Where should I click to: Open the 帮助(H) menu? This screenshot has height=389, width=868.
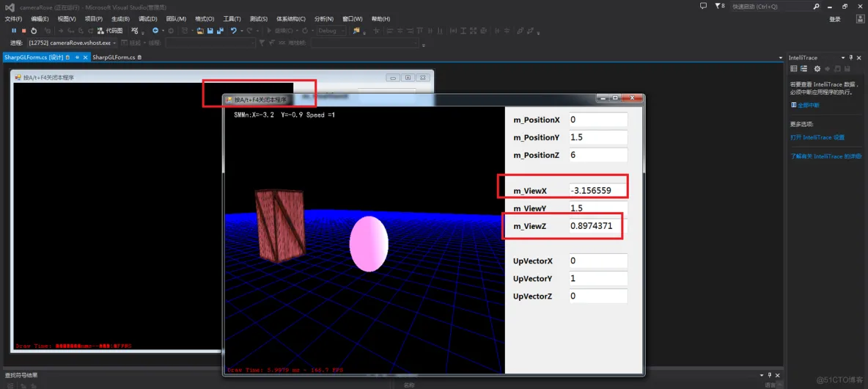click(x=381, y=19)
